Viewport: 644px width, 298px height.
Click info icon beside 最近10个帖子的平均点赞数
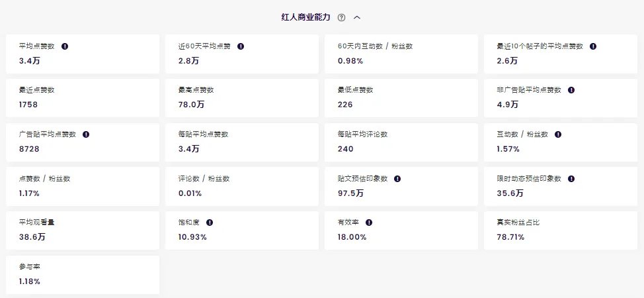593,46
